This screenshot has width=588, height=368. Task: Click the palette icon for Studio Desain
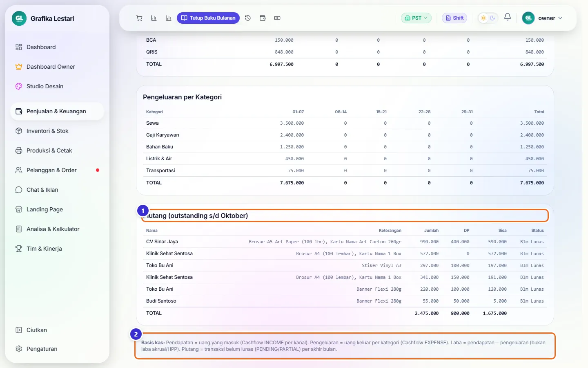19,86
